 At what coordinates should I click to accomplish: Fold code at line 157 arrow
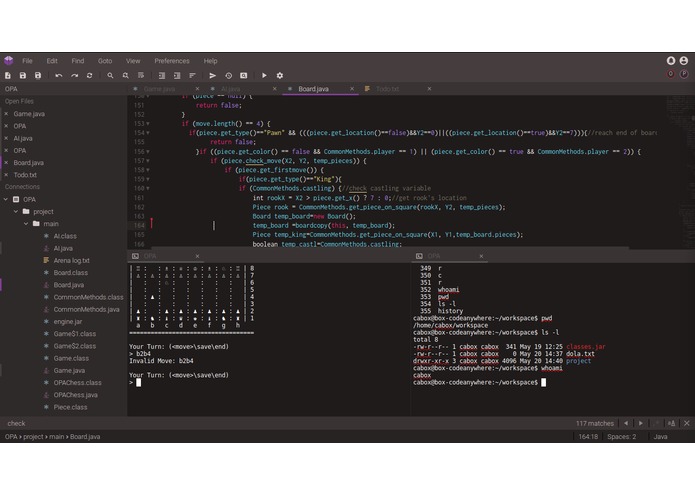(148, 161)
